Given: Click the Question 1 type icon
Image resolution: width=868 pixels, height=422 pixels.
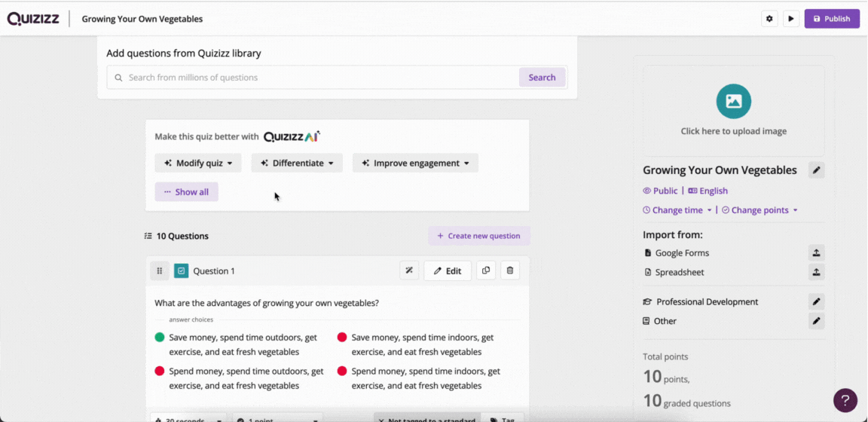Looking at the screenshot, I should 181,271.
